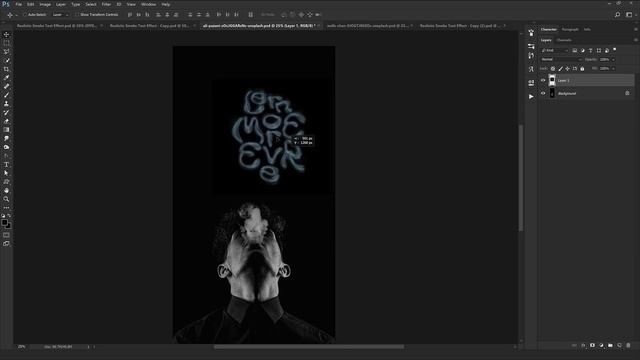Set the foreground color swatch

[4, 222]
